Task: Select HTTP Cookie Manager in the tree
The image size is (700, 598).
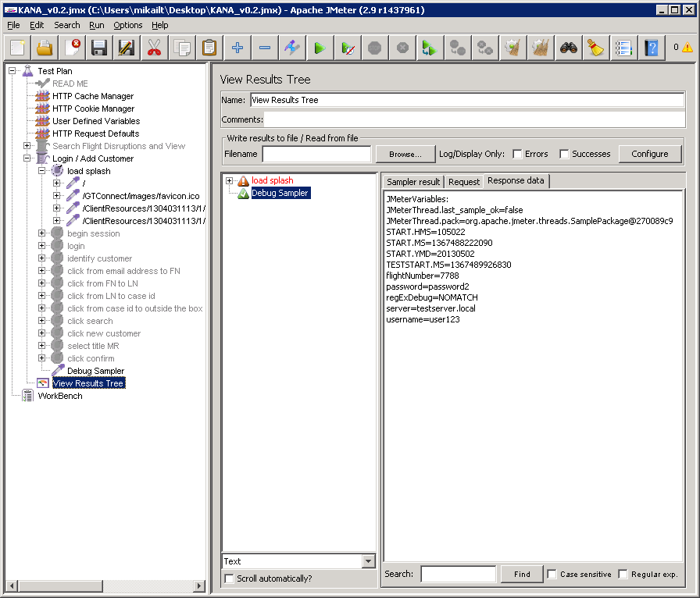Action: (x=93, y=109)
